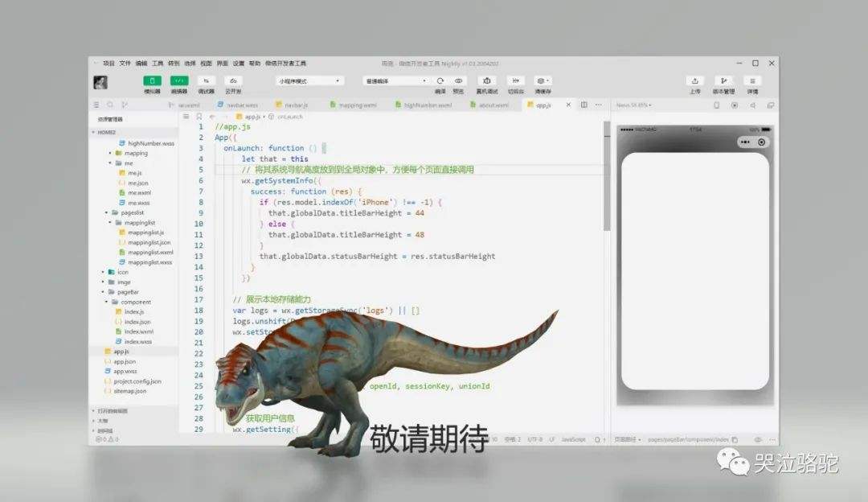Click the 切后台 switch-to-background icon

pos(515,80)
